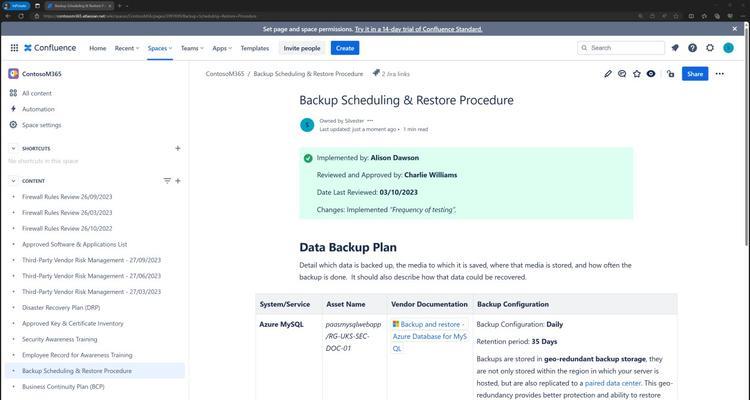Click the Share button
This screenshot has width=750, height=400.
coord(695,74)
